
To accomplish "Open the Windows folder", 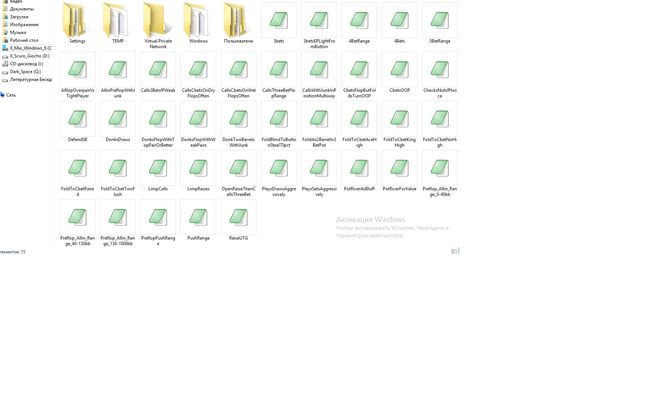I will 198,23.
